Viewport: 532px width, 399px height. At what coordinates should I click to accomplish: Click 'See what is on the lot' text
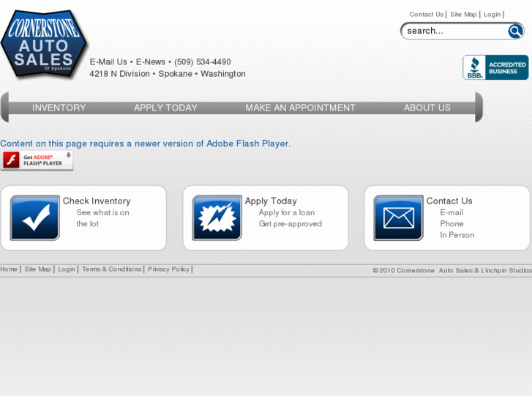pos(102,218)
